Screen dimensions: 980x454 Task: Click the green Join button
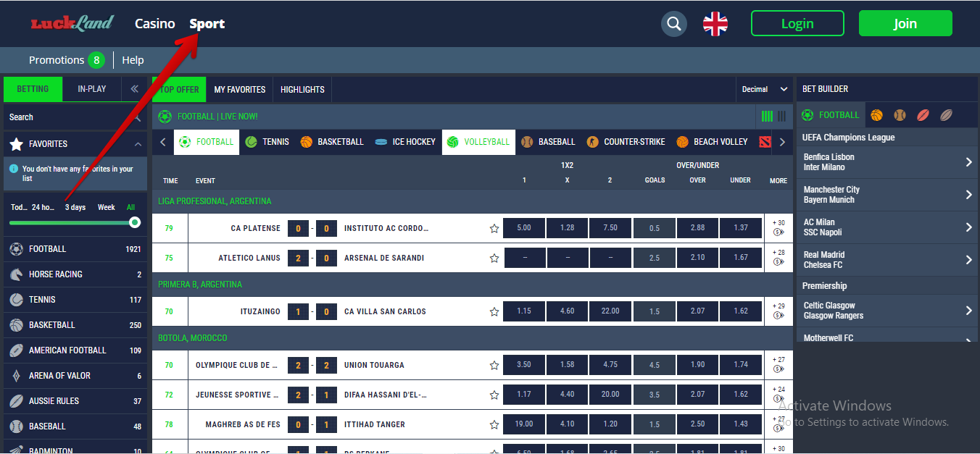[905, 24]
